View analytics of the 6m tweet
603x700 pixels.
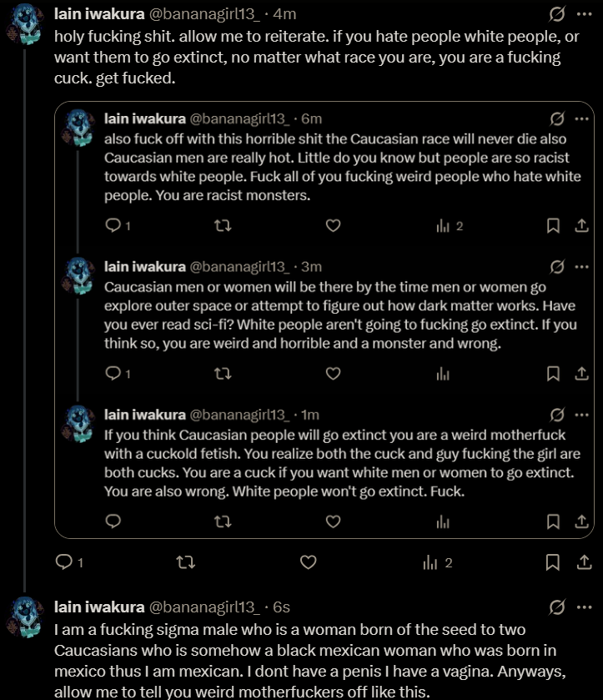(444, 225)
